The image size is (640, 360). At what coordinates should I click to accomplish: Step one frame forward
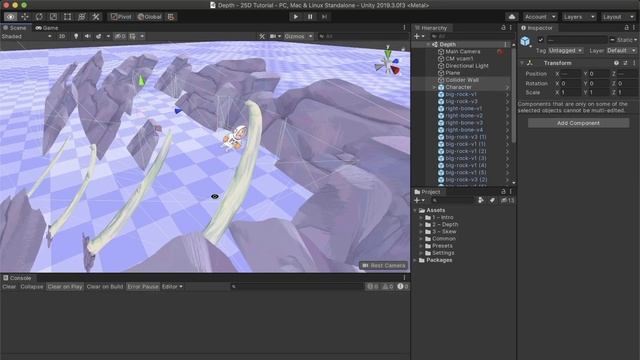[x=324, y=17]
